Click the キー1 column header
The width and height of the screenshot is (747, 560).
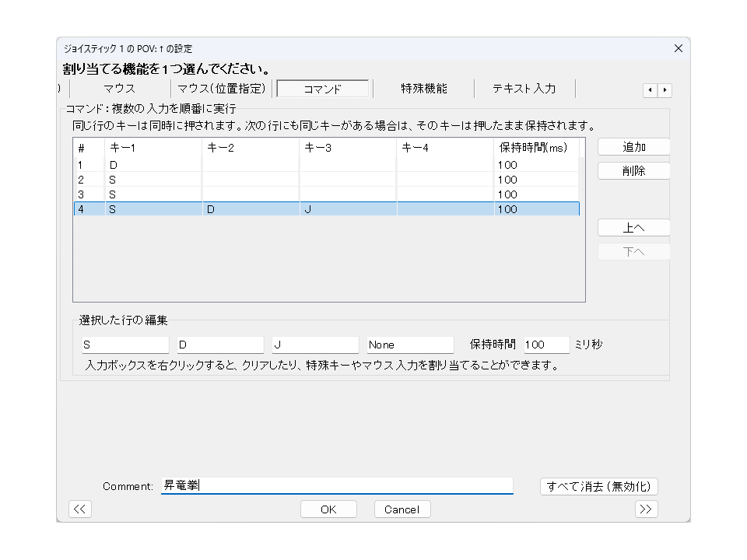point(153,148)
